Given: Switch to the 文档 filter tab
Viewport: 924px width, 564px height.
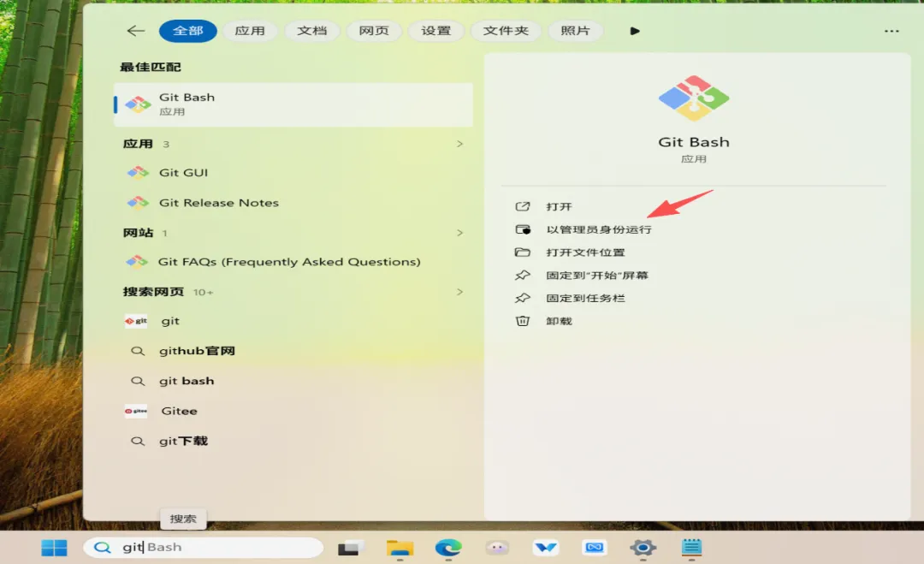Looking at the screenshot, I should tap(311, 31).
